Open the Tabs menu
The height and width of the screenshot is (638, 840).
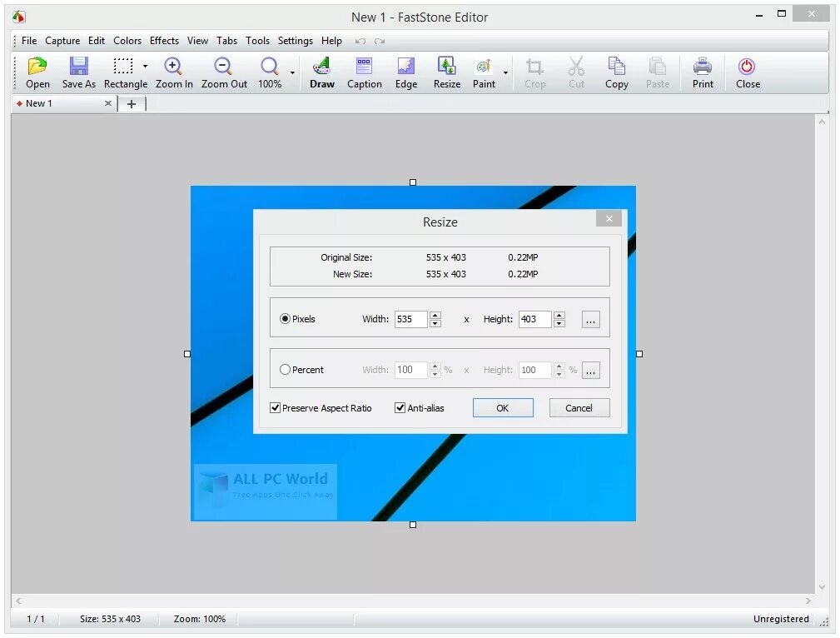point(226,41)
